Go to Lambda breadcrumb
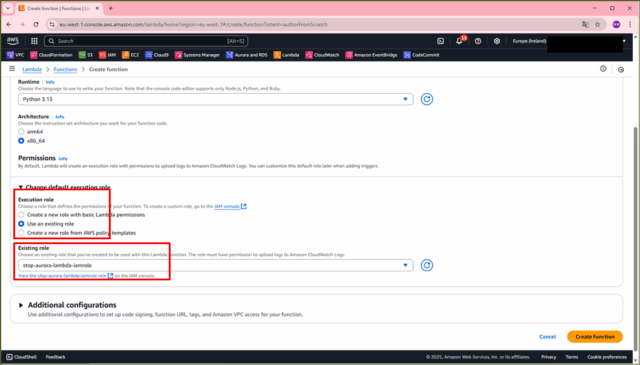 32,69
